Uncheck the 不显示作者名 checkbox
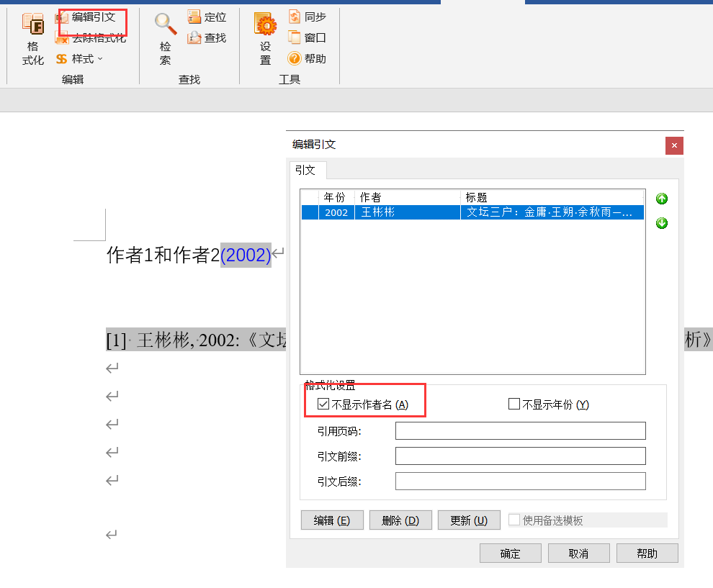The width and height of the screenshot is (713, 588). click(323, 404)
